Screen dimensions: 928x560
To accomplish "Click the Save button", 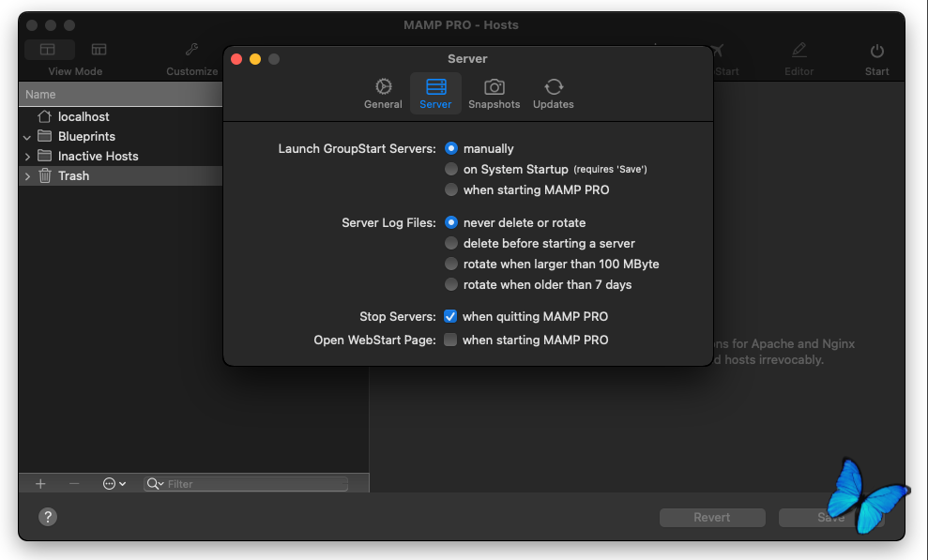I will [x=831, y=518].
